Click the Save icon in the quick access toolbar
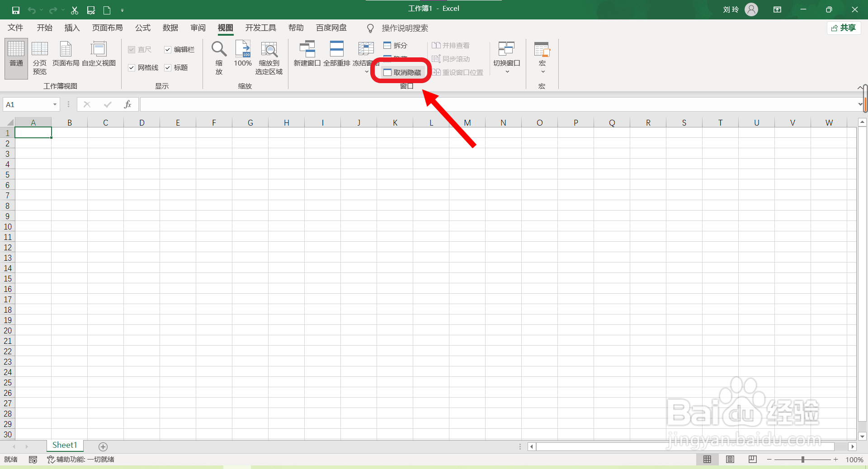Viewport: 868px width, 469px height. click(15, 10)
